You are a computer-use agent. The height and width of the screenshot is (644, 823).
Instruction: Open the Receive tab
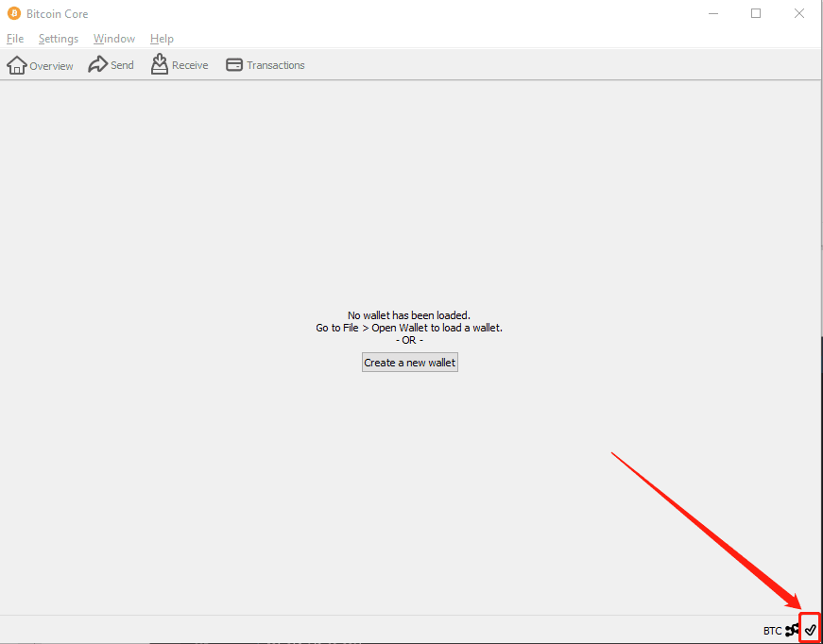coord(180,64)
